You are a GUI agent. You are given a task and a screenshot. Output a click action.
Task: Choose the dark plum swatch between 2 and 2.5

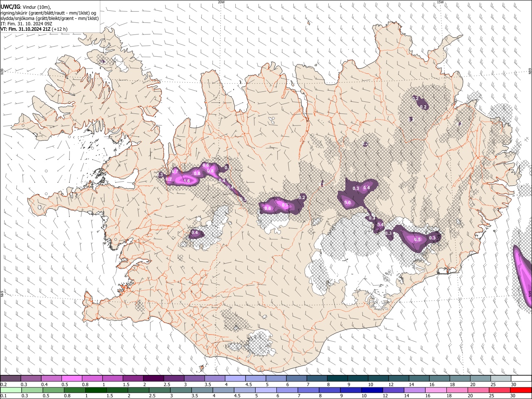point(153,379)
